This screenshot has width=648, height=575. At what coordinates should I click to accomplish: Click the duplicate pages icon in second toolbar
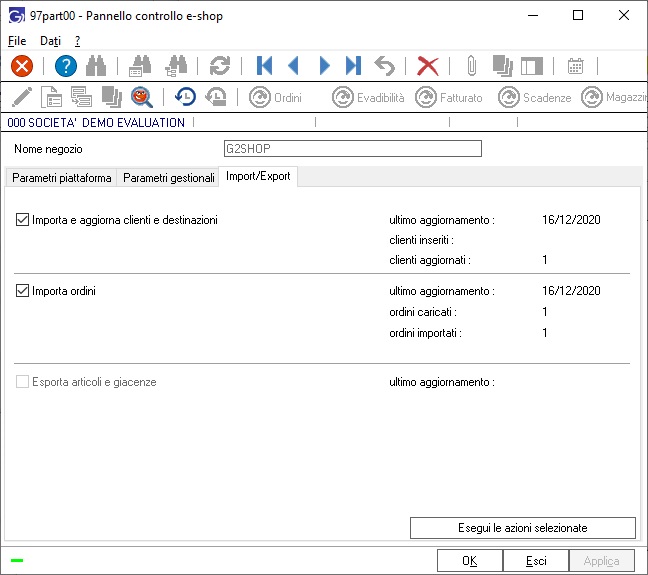point(112,98)
